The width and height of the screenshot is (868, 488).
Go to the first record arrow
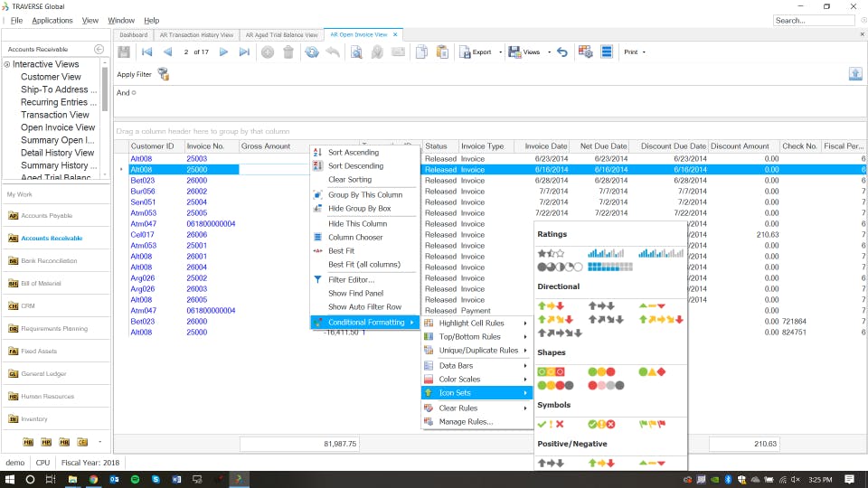pyautogui.click(x=146, y=52)
